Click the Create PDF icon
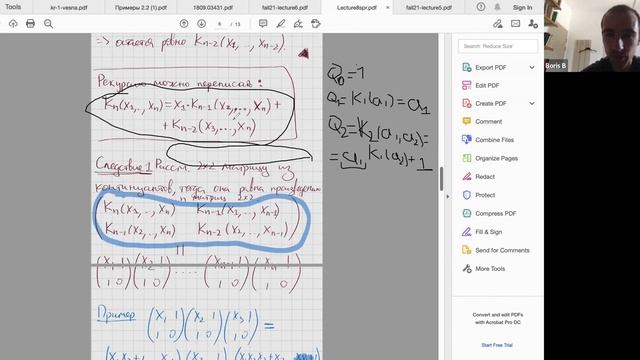 (x=467, y=103)
